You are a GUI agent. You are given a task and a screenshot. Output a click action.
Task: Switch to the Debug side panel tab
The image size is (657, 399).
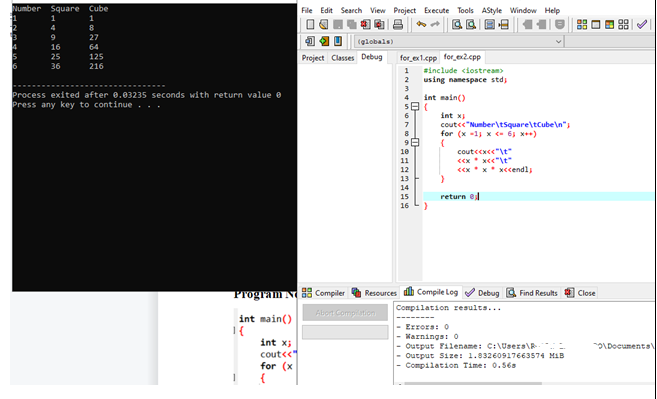372,57
